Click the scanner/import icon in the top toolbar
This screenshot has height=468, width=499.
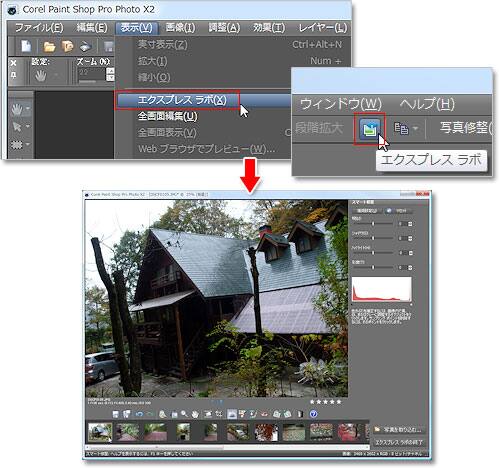[86, 46]
